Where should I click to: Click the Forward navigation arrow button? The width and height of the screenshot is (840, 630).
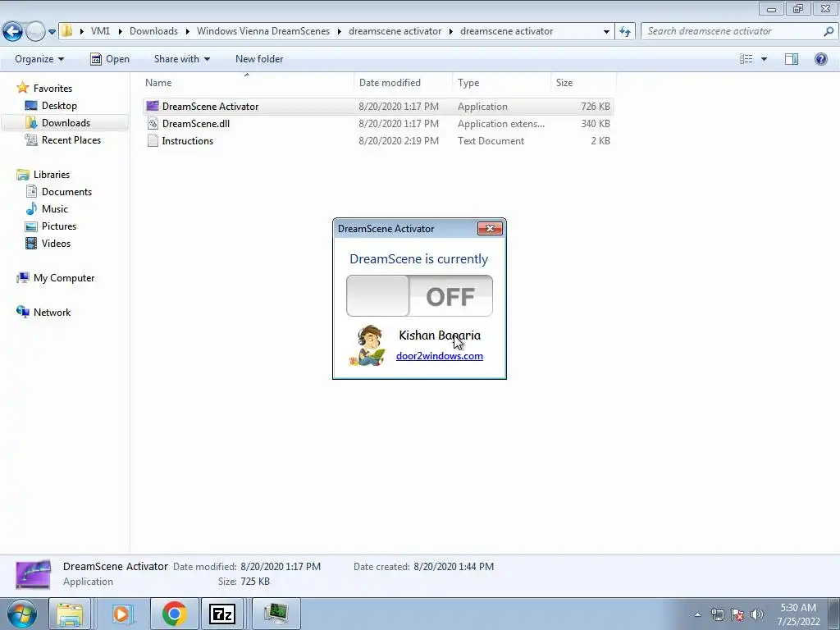tap(35, 31)
